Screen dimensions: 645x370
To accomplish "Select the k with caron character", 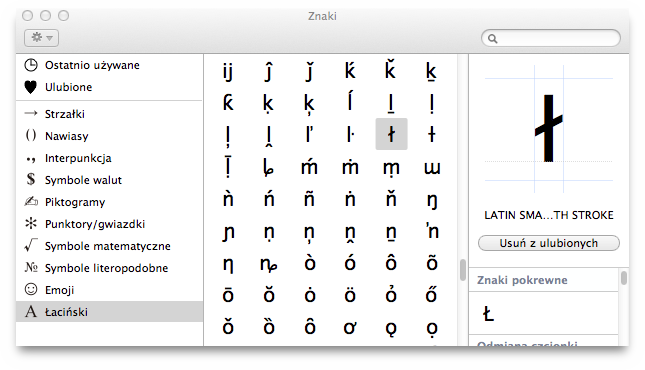I will point(391,70).
